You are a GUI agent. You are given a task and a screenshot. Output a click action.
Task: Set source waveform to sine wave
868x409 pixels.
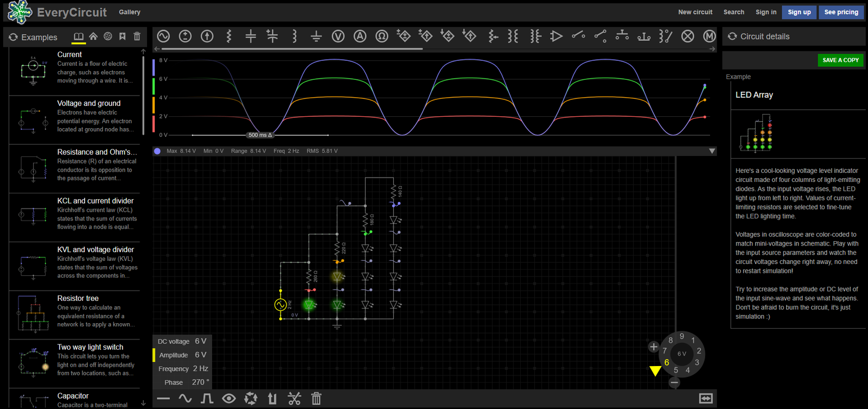[185, 399]
